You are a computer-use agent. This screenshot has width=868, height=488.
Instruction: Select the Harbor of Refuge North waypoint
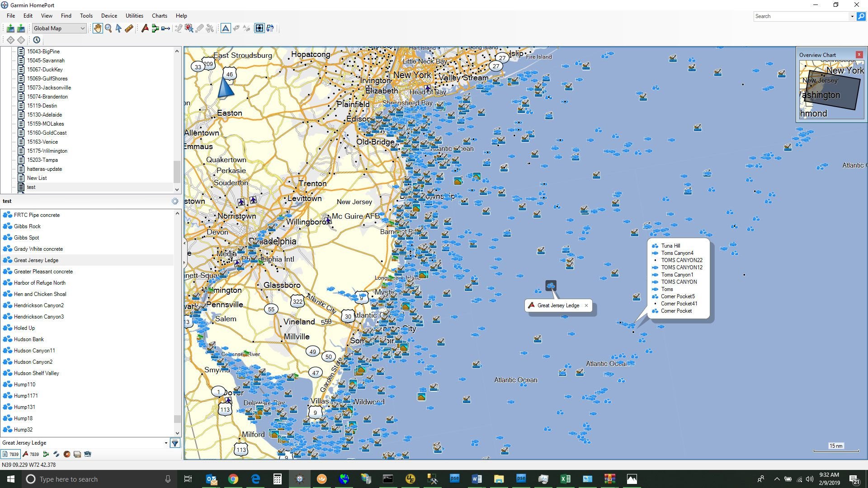tap(39, 283)
